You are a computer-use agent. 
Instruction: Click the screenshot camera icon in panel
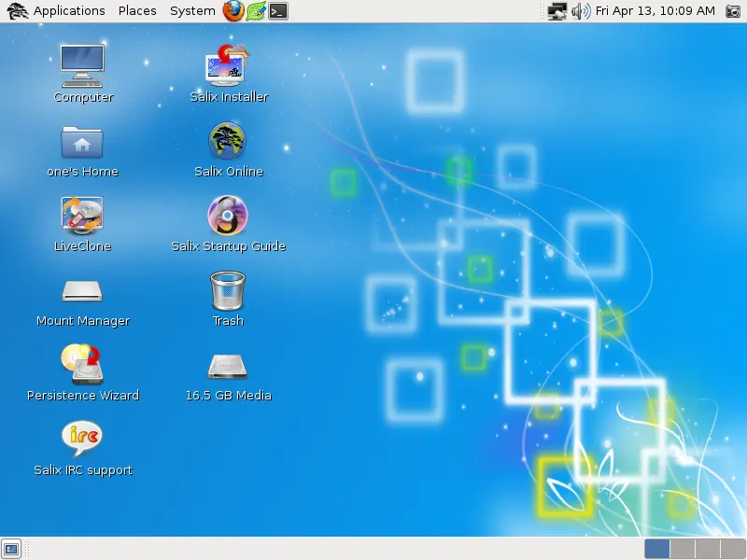tap(733, 11)
